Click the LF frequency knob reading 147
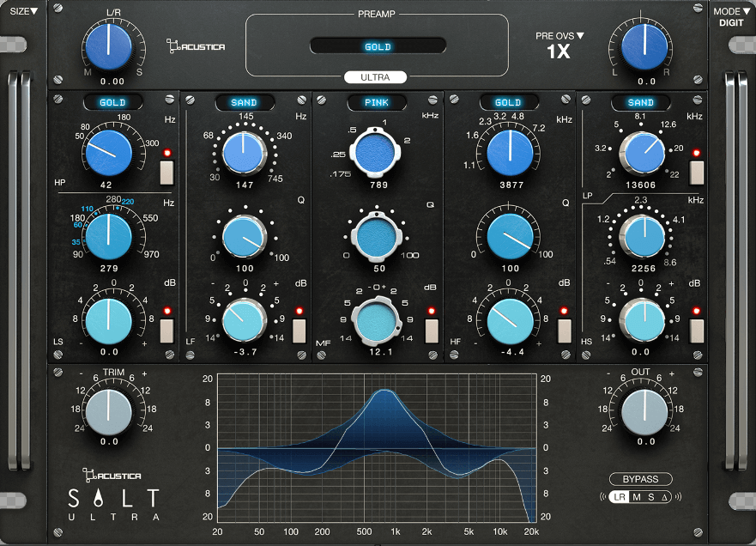This screenshot has width=756, height=546. click(x=244, y=153)
